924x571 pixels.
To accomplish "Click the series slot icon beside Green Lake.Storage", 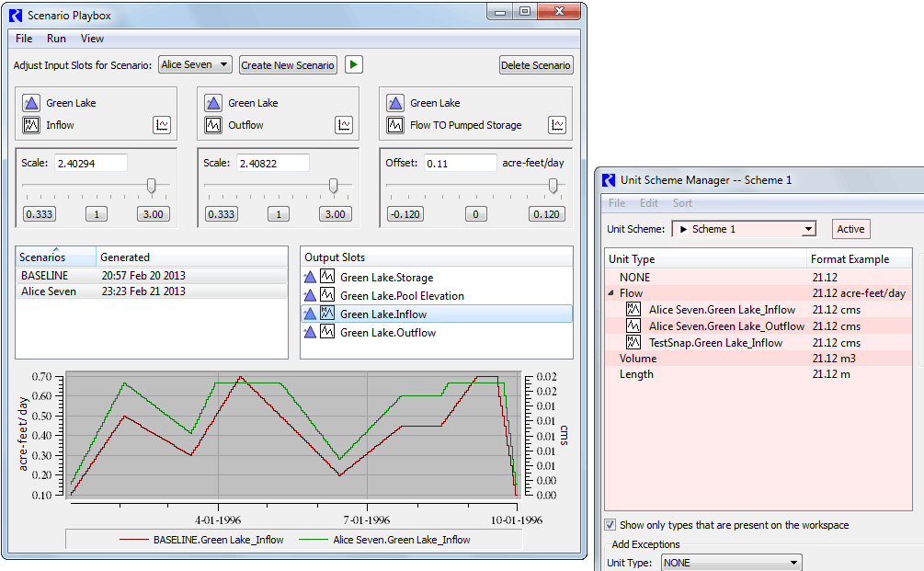I will [327, 277].
